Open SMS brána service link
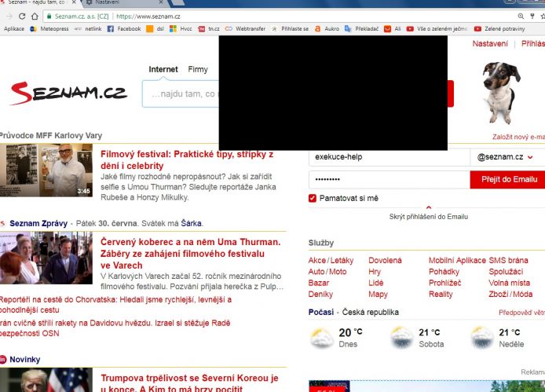545x392 pixels. tap(508, 261)
